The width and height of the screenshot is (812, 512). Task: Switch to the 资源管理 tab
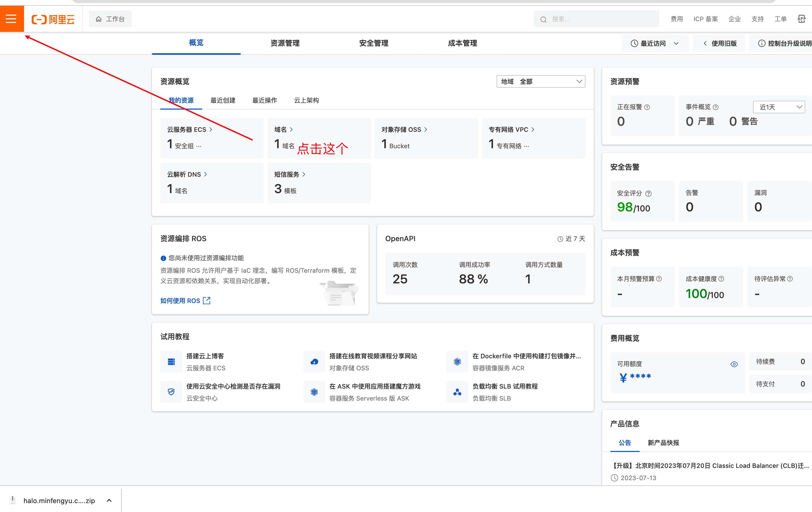pos(285,43)
